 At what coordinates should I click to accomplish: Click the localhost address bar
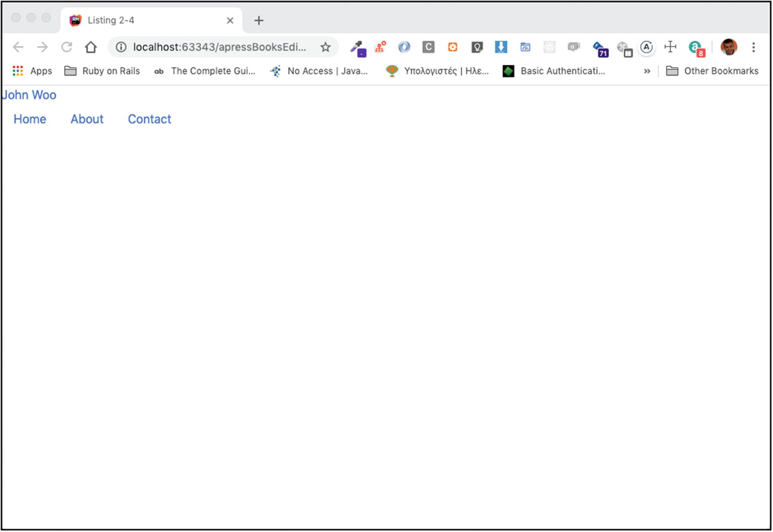220,47
